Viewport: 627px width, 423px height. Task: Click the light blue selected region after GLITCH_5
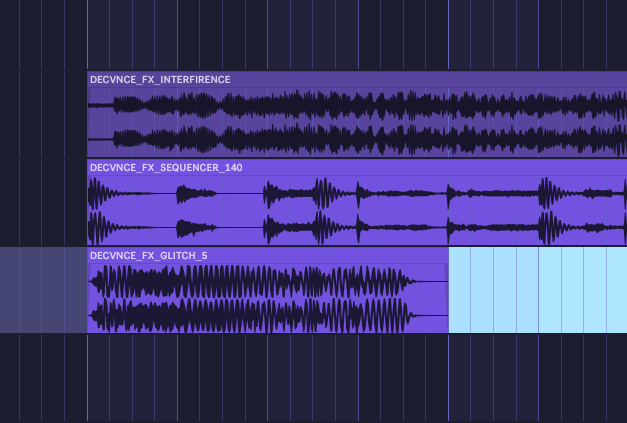click(x=538, y=290)
